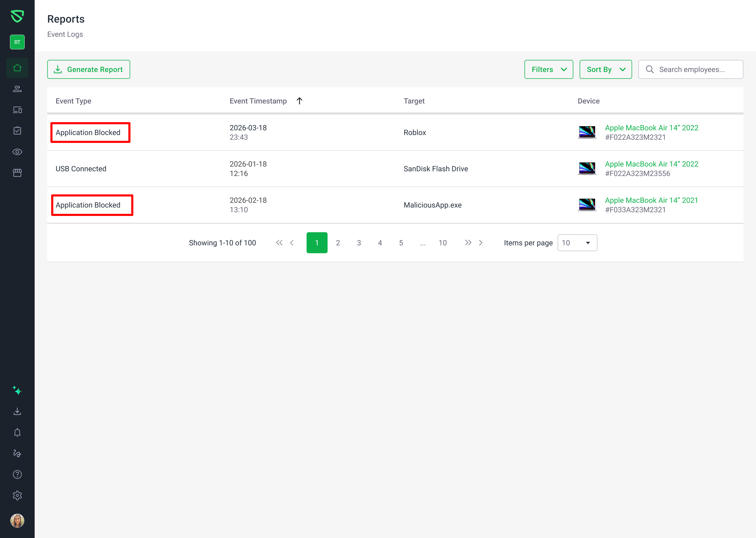756x538 pixels.
Task: Open the store sidebar icon
Action: point(17,173)
